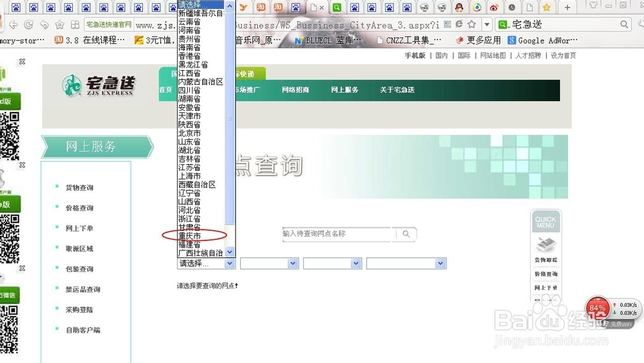Screen dimensions: 644x363
Task: Open the 网络招商 navigation menu
Action: point(296,90)
